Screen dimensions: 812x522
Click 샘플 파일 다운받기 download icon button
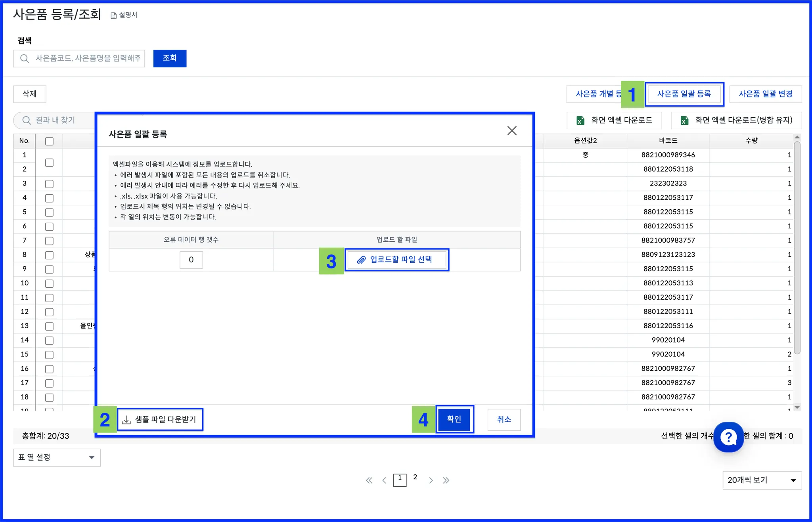pyautogui.click(x=160, y=419)
